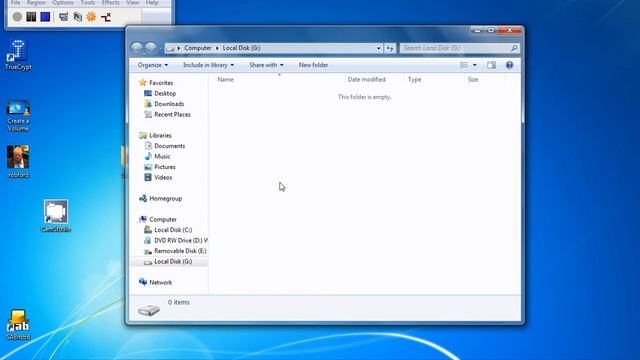Open the CamStudio Tools menu

(88, 2)
